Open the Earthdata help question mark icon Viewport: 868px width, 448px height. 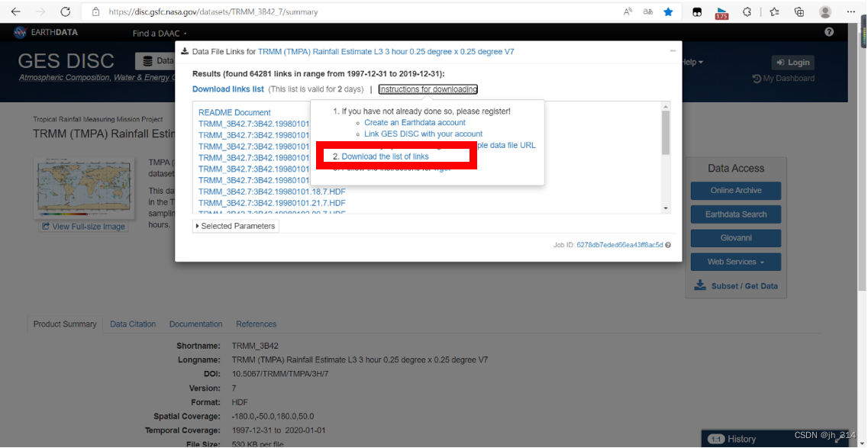(829, 32)
